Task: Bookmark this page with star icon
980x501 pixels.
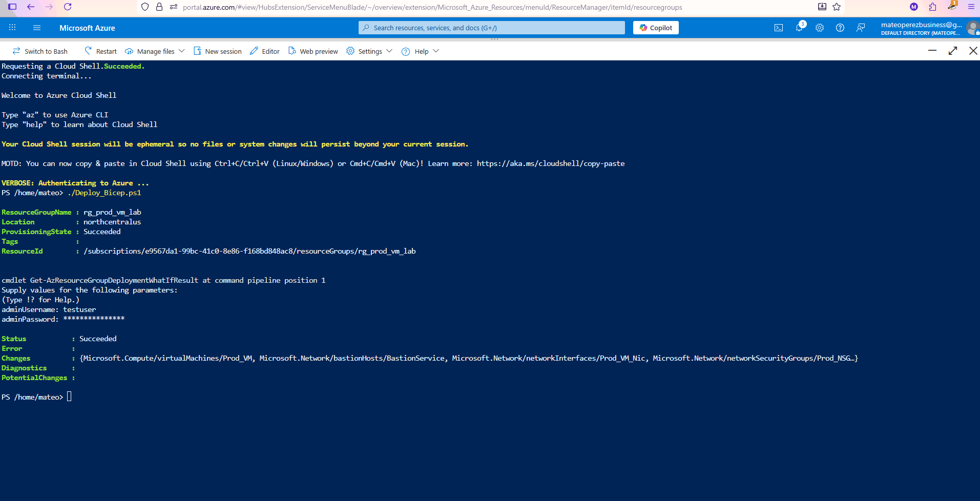Action: click(x=837, y=7)
